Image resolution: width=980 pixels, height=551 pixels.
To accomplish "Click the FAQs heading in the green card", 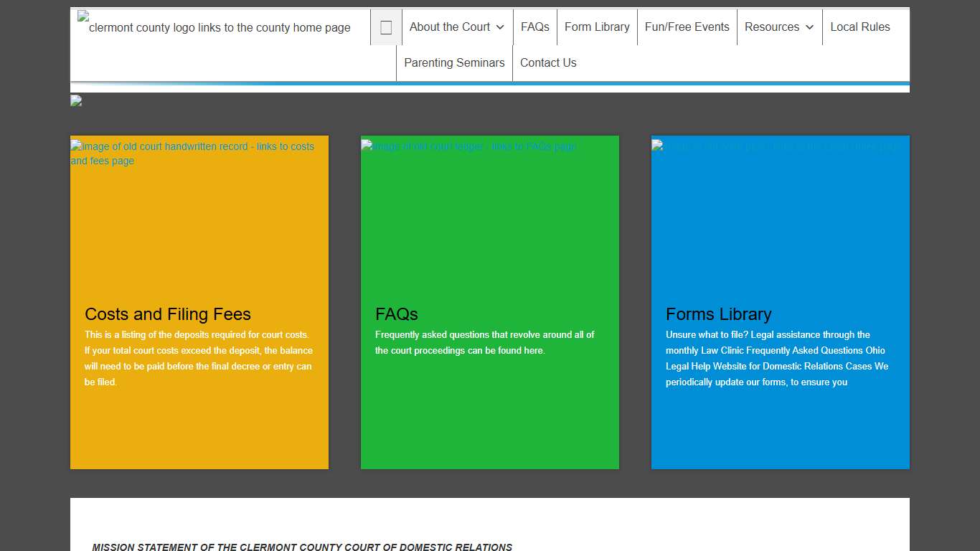I will click(397, 314).
